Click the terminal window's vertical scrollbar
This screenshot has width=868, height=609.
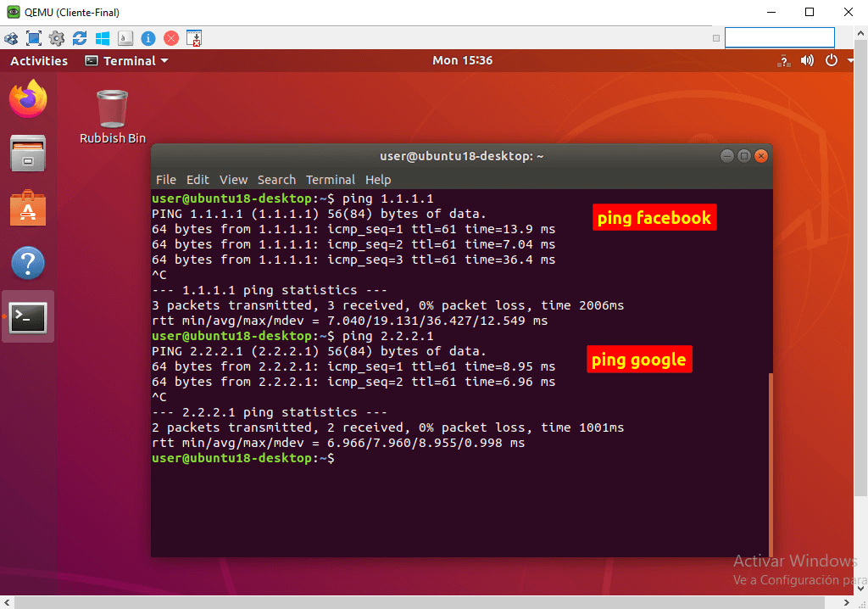[771, 464]
